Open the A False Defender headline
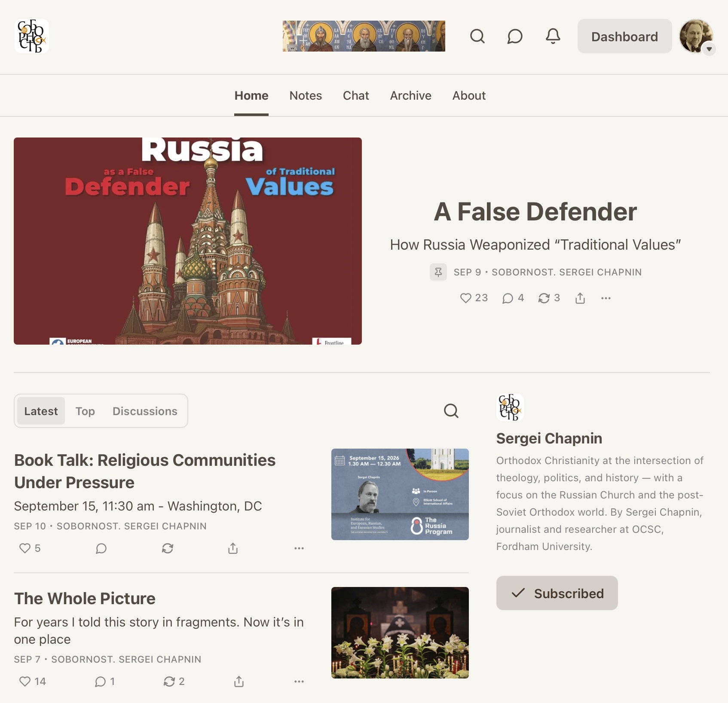Viewport: 728px width, 703px height. coord(535,211)
